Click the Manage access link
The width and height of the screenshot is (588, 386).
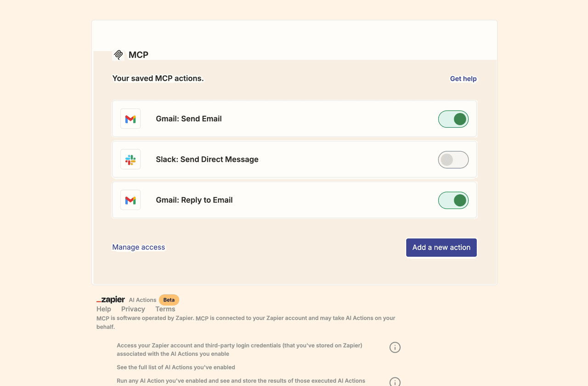click(x=139, y=247)
